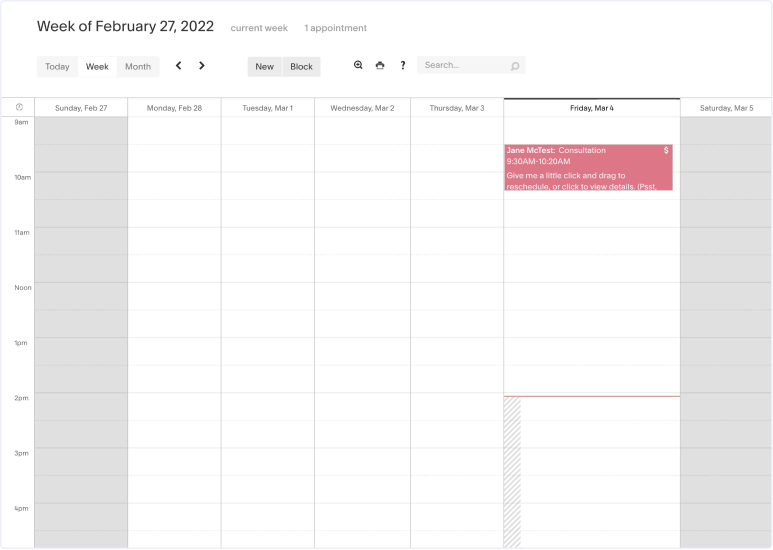Click the clock icon beside the day headers
Viewport: 773px width, 550px height.
(19, 107)
